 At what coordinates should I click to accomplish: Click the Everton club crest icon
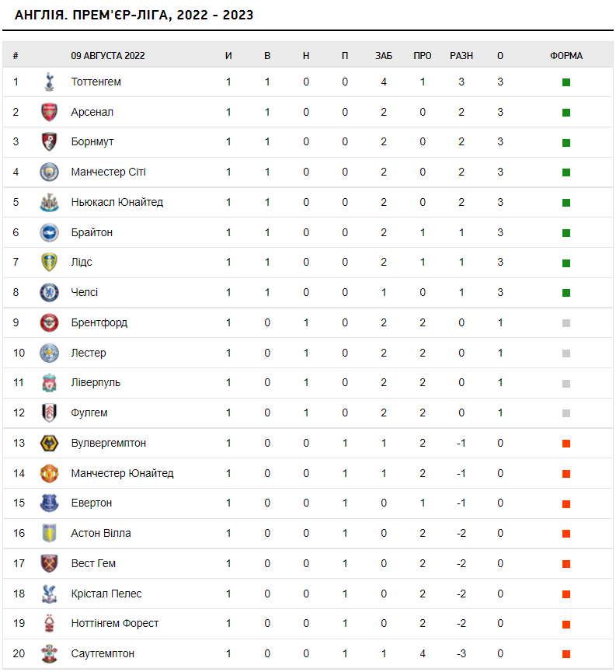(x=49, y=503)
